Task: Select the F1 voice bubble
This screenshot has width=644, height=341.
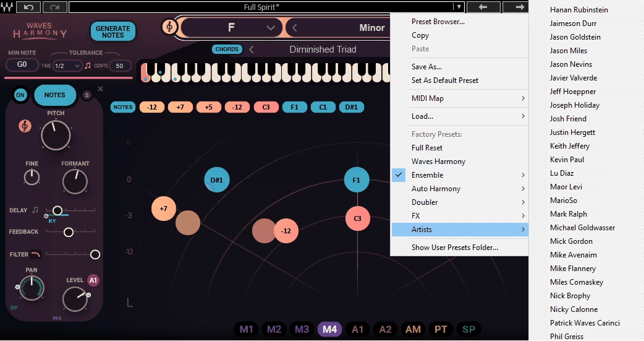Action: pos(357,179)
